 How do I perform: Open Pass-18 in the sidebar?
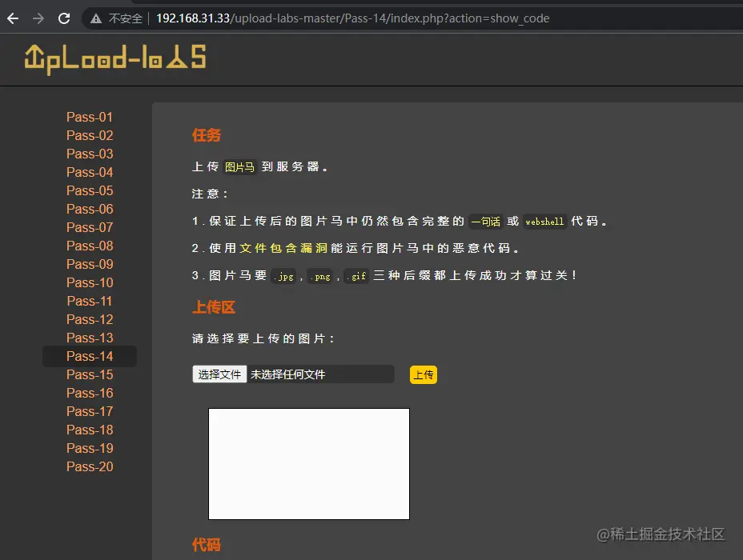click(x=90, y=430)
